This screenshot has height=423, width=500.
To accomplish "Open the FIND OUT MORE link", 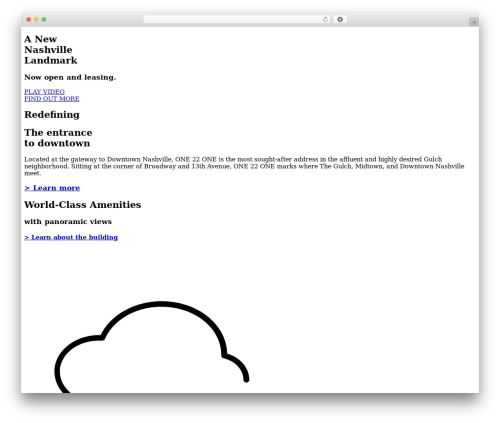I will point(52,99).
